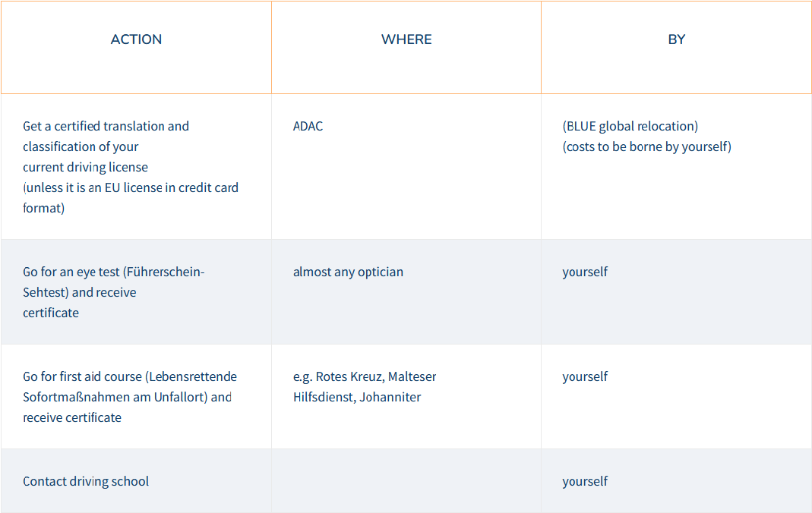This screenshot has width=812, height=513.
Task: Click the eye test Führerschein-Sehtest action cell
Action: [x=136, y=291]
